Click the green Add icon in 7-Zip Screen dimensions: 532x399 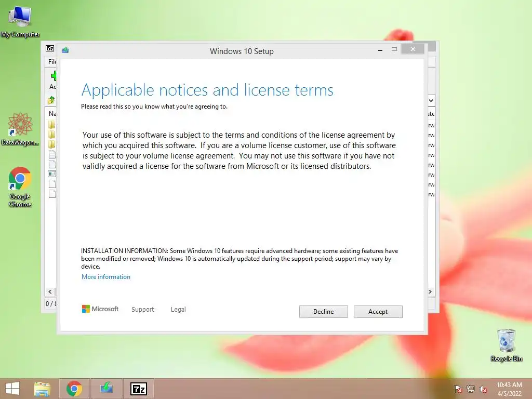click(x=54, y=76)
